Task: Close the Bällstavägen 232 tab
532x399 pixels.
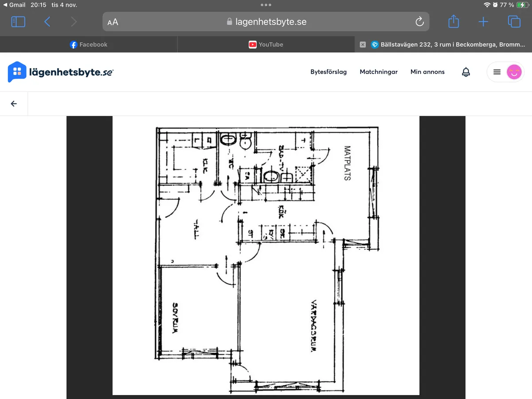Action: pyautogui.click(x=363, y=44)
